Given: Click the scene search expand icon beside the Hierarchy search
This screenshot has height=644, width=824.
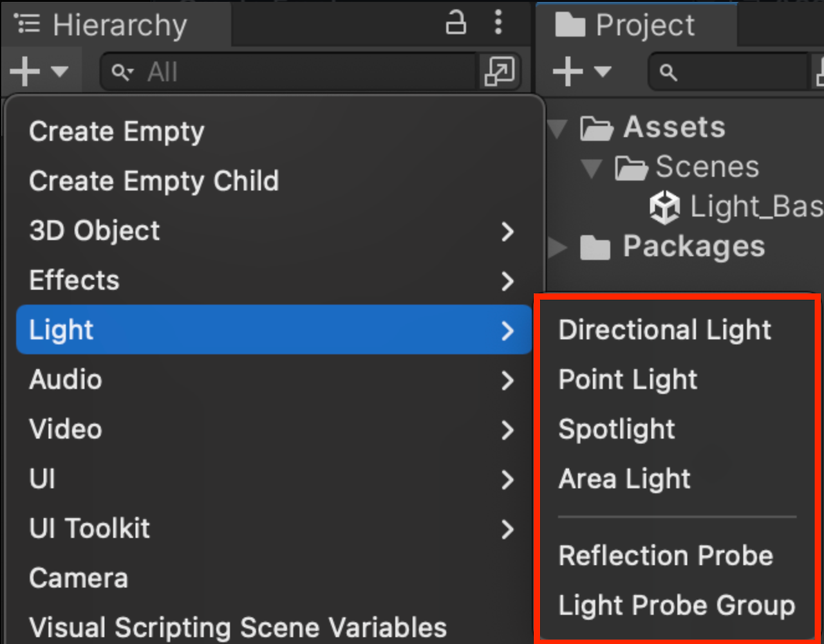Looking at the screenshot, I should (x=500, y=71).
